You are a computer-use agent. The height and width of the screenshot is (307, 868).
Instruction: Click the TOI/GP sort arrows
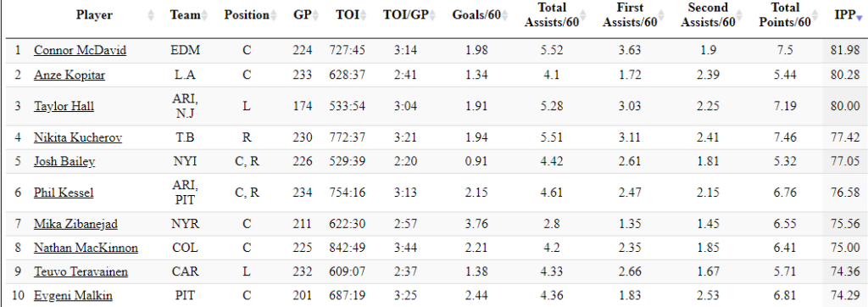(x=433, y=17)
